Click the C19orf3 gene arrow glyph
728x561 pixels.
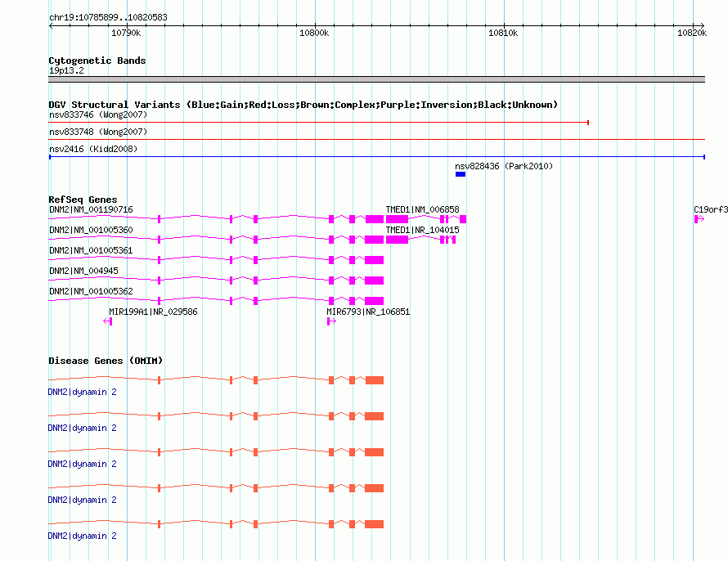[699, 219]
